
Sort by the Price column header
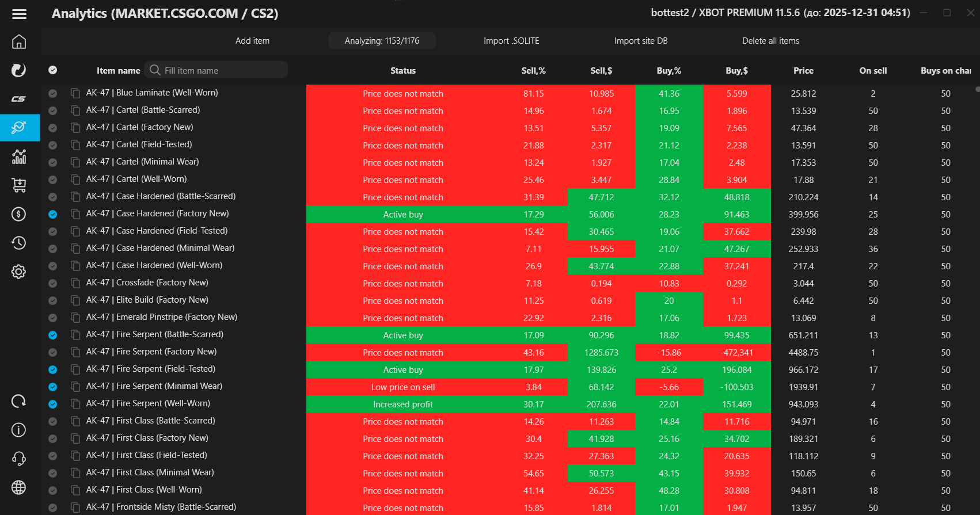point(803,70)
